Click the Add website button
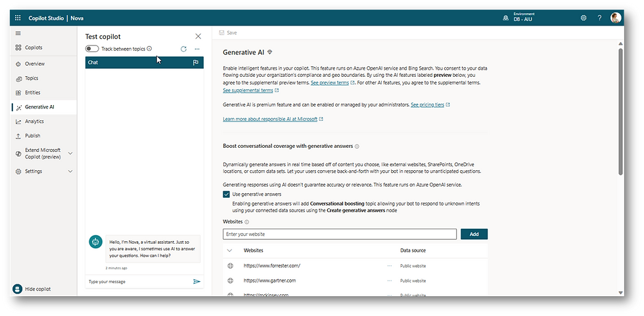 [474, 235]
